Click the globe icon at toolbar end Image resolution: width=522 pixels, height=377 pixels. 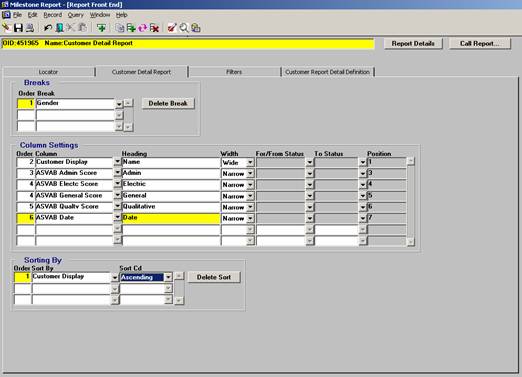coord(196,28)
